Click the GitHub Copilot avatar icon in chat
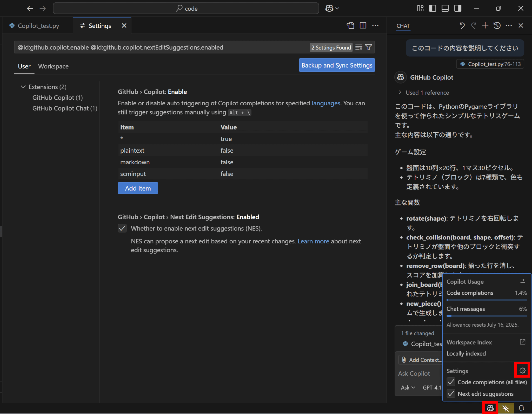532x414 pixels. pyautogui.click(x=401, y=77)
